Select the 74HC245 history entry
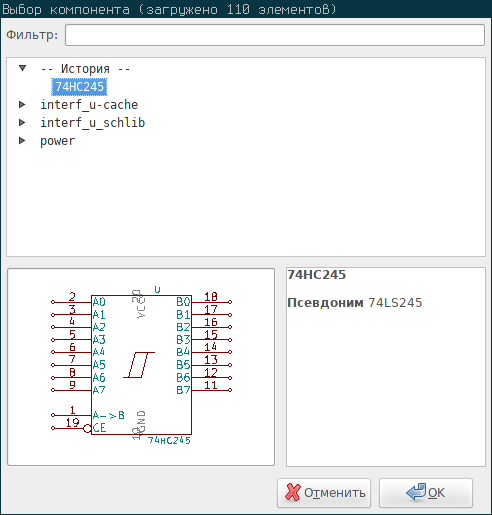This screenshot has height=515, width=492. 79,87
